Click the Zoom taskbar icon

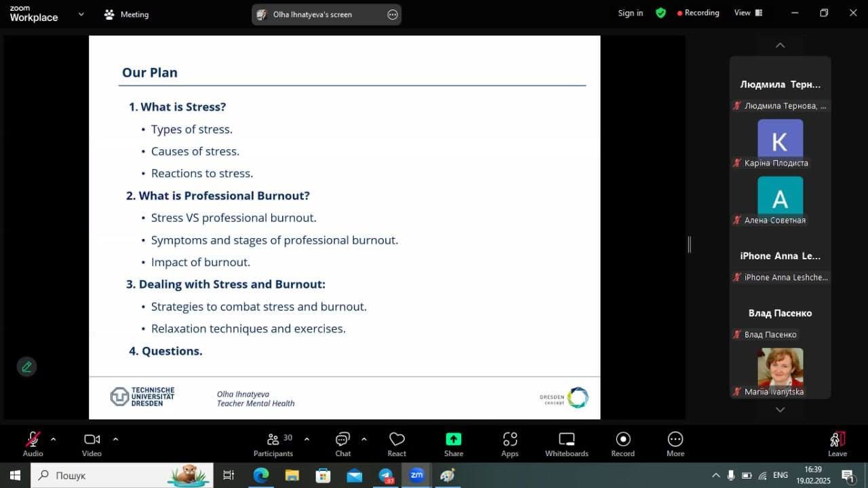tap(417, 475)
